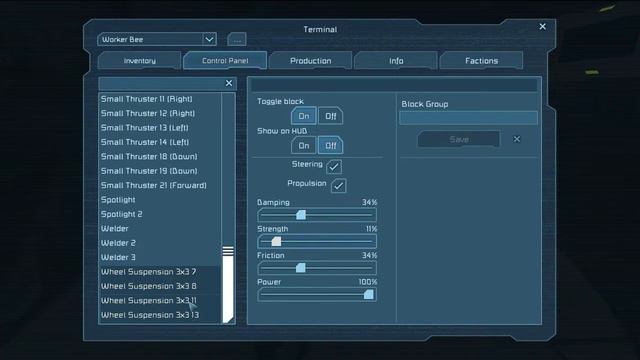The height and width of the screenshot is (360, 640).
Task: Select Wheel Suspension 3x3 7
Action: coord(160,272)
